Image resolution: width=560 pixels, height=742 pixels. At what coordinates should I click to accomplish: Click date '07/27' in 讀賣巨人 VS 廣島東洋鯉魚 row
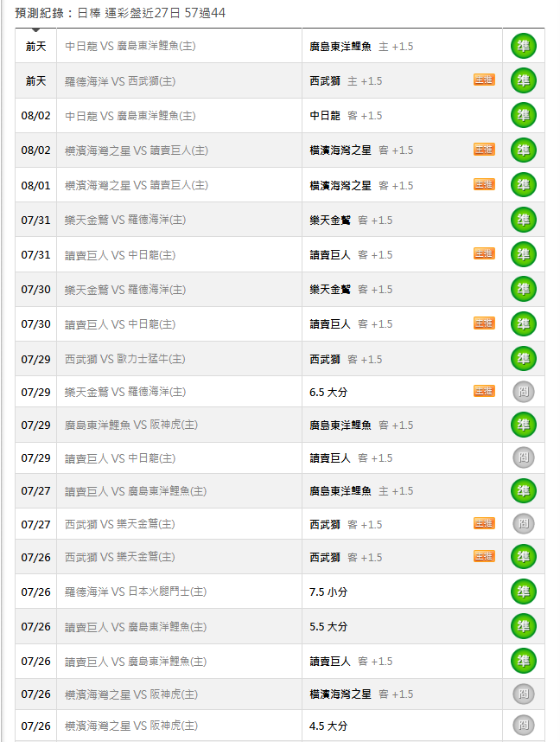[36, 491]
